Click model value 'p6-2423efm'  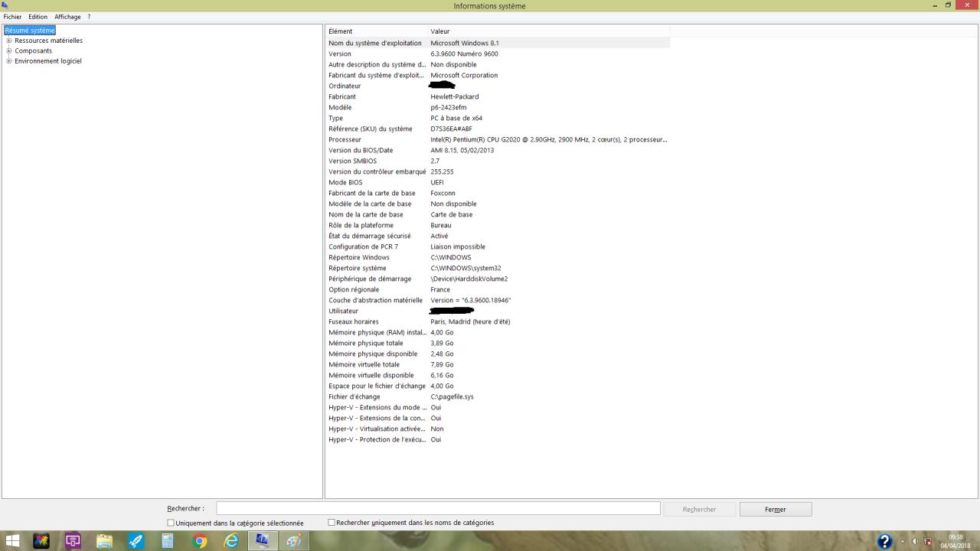449,107
